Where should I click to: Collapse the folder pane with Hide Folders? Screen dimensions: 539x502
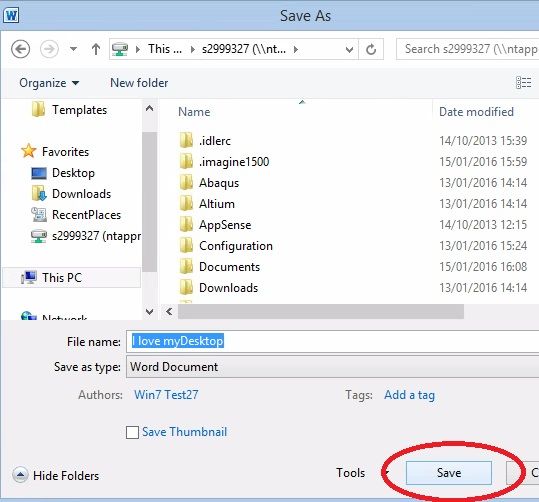[x=56, y=476]
